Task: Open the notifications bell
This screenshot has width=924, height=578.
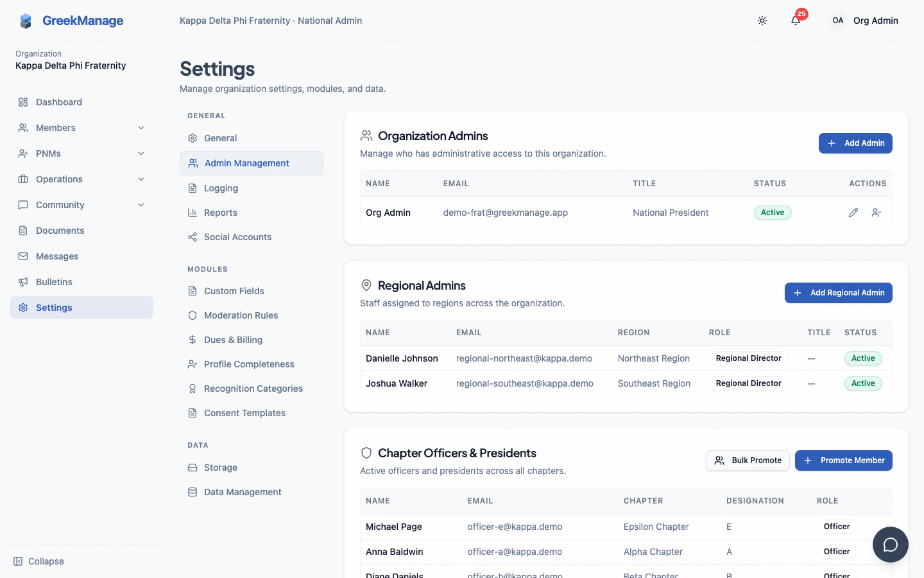Action: (796, 21)
